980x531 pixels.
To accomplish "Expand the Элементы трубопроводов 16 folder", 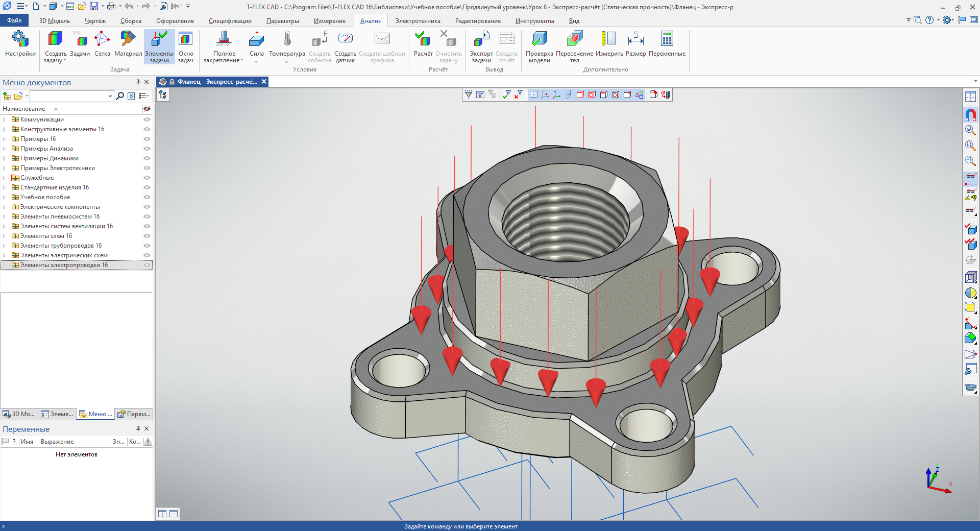I will (5, 246).
